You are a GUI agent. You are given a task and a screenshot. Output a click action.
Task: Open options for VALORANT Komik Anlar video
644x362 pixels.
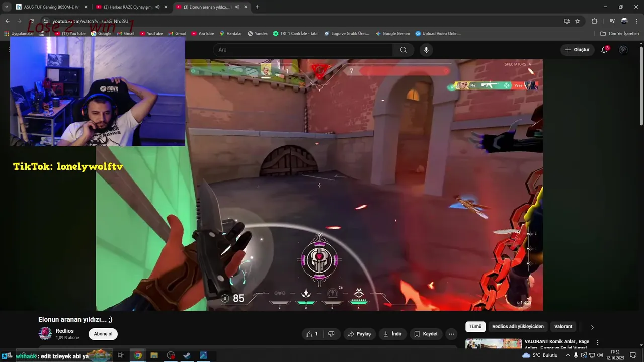click(x=598, y=342)
